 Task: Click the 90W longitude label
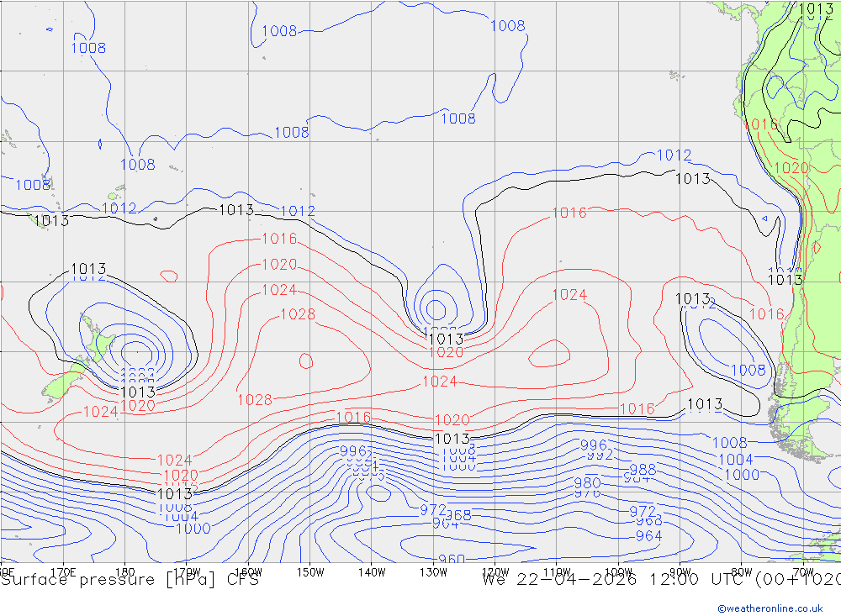680,571
